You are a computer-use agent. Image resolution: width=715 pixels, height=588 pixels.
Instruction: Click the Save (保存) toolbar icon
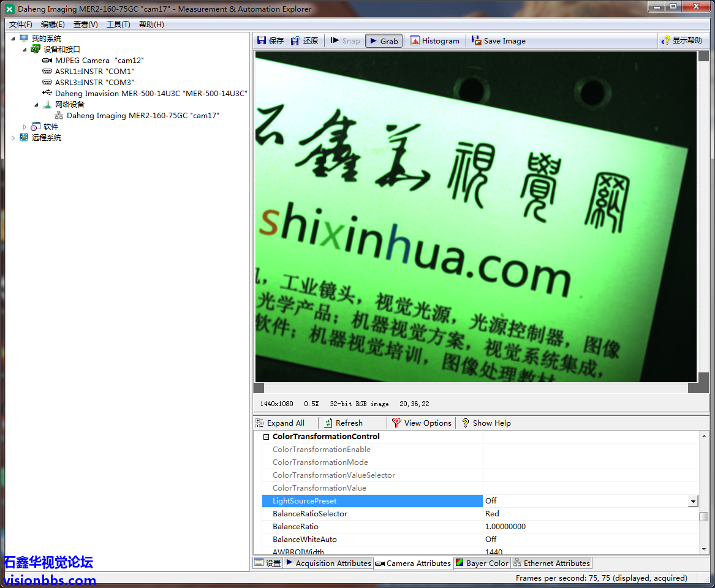tap(262, 41)
